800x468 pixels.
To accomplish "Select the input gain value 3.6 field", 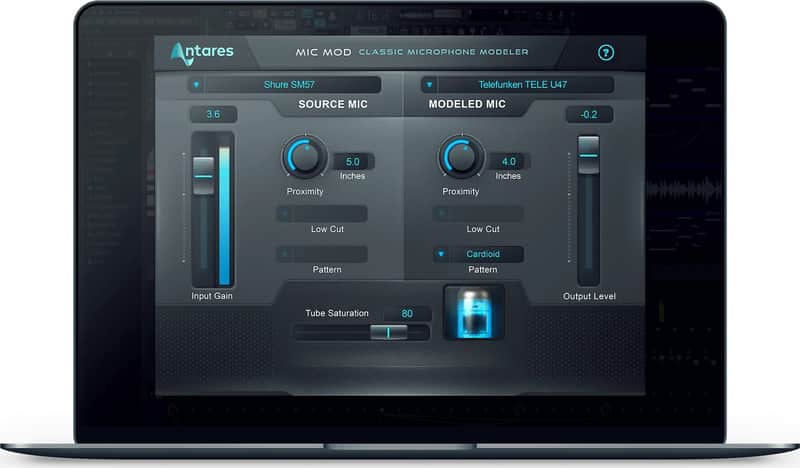I will (213, 114).
